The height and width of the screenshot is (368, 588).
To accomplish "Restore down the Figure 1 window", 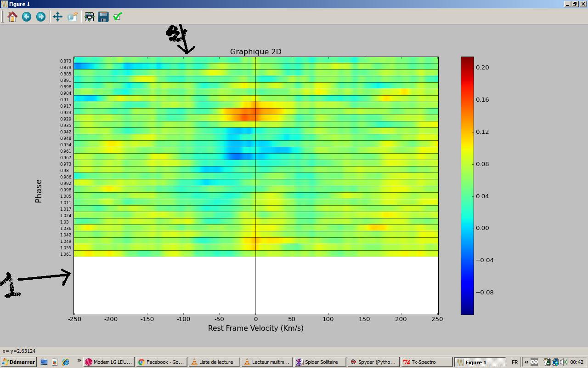I will tap(575, 4).
